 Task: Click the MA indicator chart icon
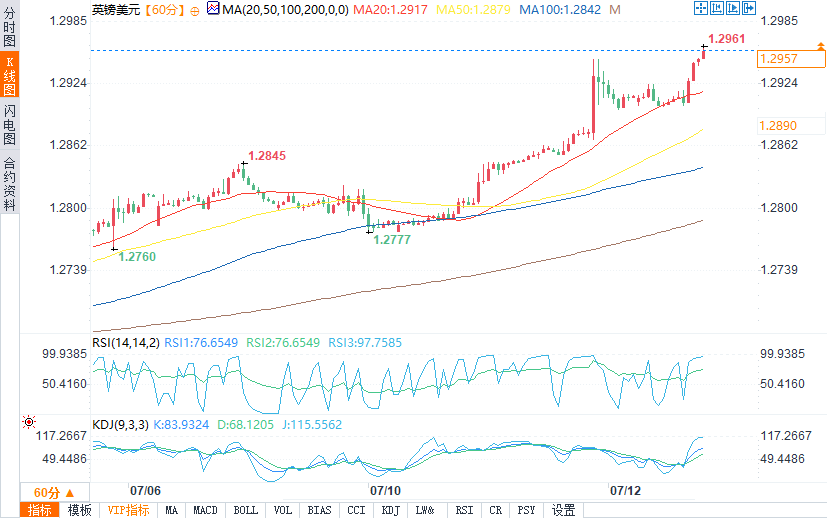click(x=213, y=8)
